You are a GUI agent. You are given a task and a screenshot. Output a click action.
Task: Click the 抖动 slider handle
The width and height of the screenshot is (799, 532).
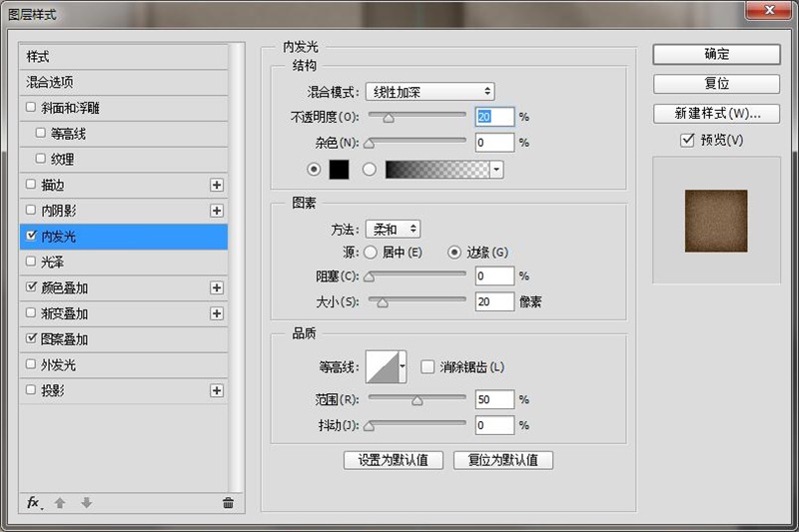click(x=370, y=426)
